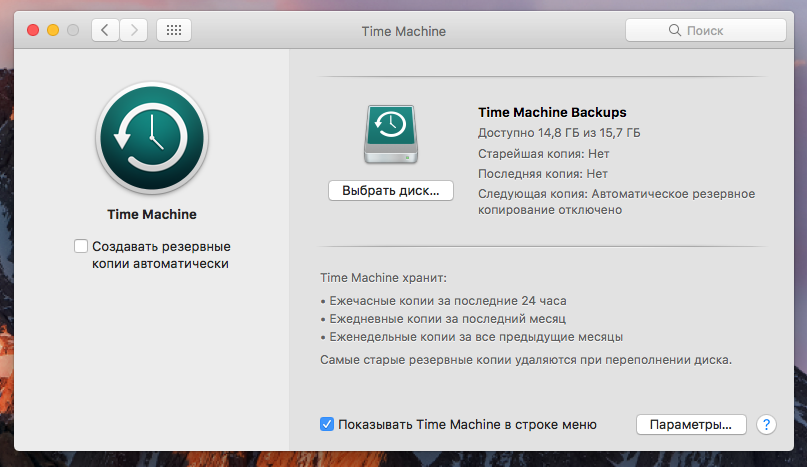Image resolution: width=807 pixels, height=467 pixels.
Task: Enable automatic backups checkbox
Action: point(81,246)
